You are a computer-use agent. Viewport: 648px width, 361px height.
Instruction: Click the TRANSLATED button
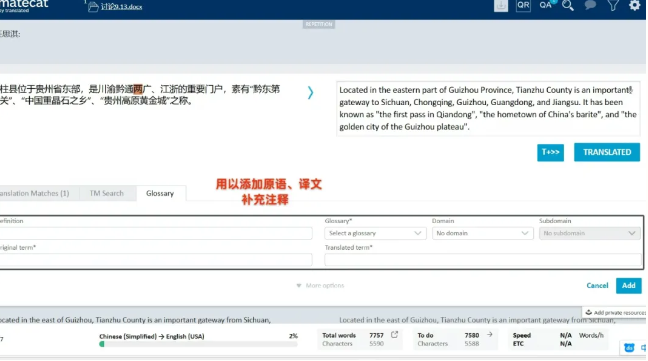click(607, 152)
